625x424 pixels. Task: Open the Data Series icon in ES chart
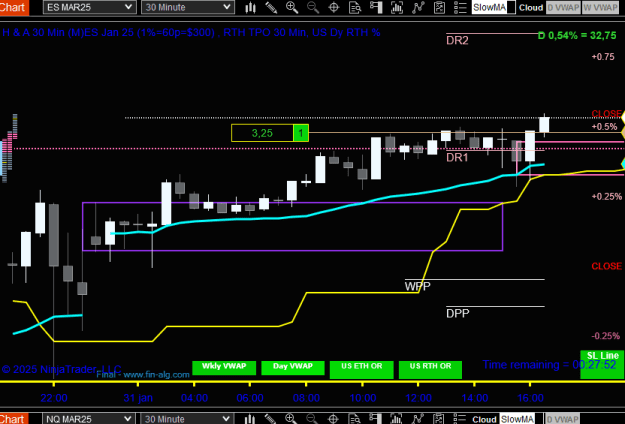tap(397, 8)
